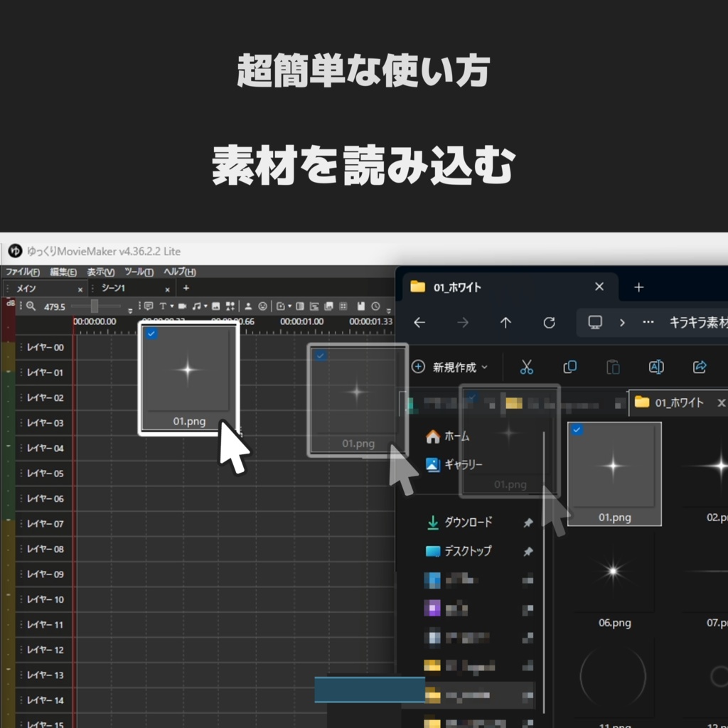Go back in the Explorer window

[419, 322]
